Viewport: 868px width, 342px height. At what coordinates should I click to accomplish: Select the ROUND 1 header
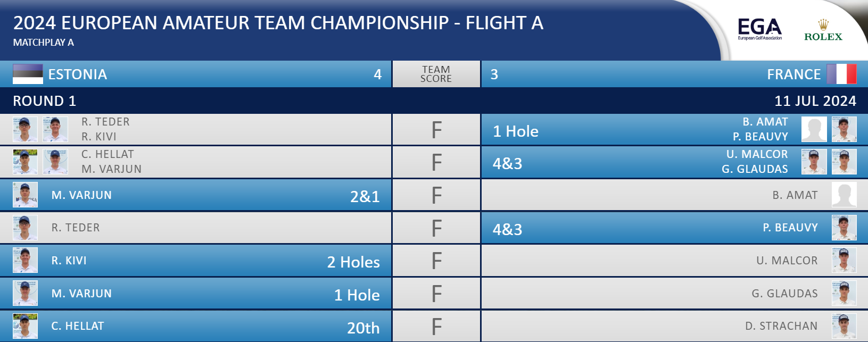45,101
